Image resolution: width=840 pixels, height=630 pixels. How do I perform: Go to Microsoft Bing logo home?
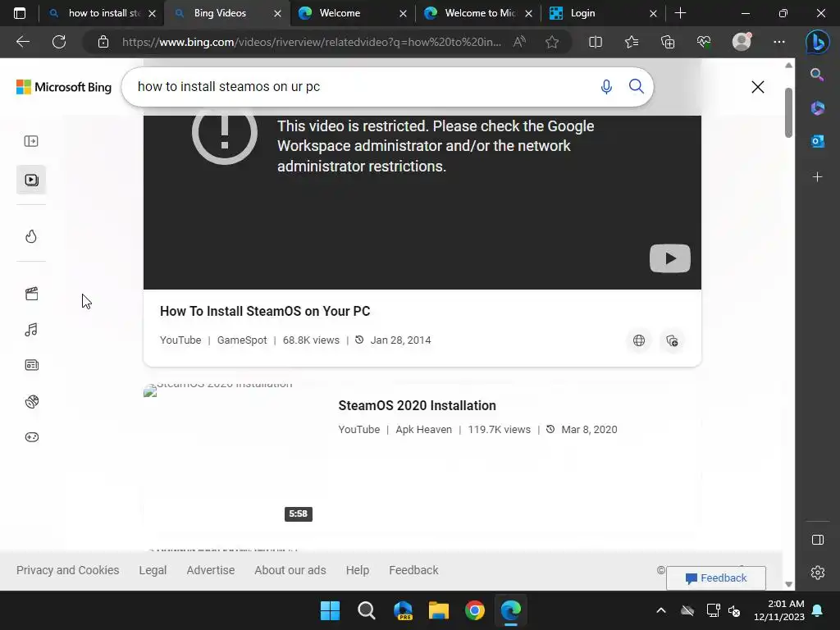point(64,87)
